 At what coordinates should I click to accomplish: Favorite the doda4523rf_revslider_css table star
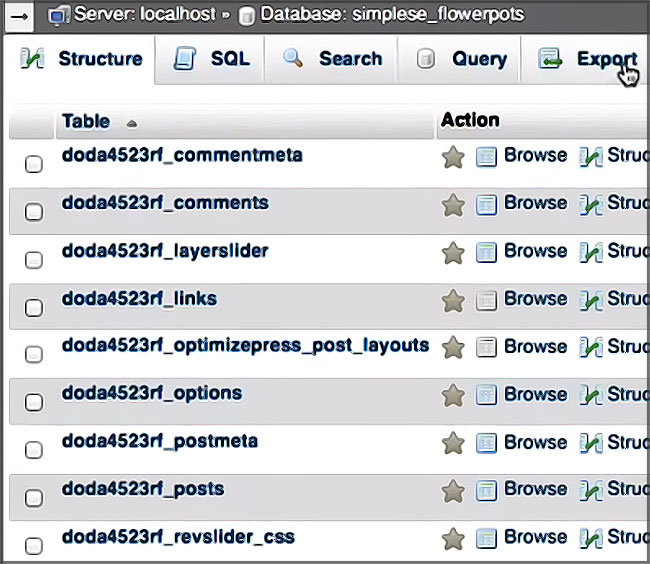pyautogui.click(x=453, y=539)
